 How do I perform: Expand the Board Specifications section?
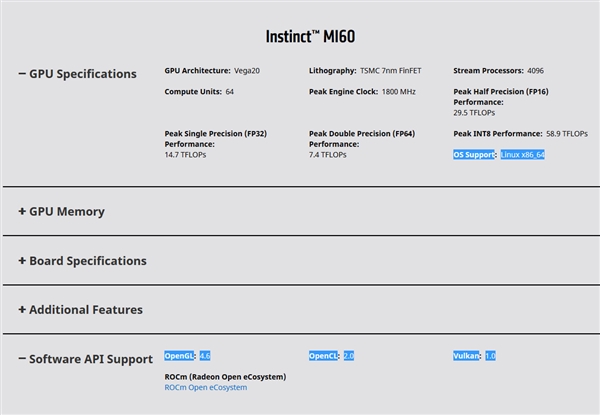click(82, 261)
